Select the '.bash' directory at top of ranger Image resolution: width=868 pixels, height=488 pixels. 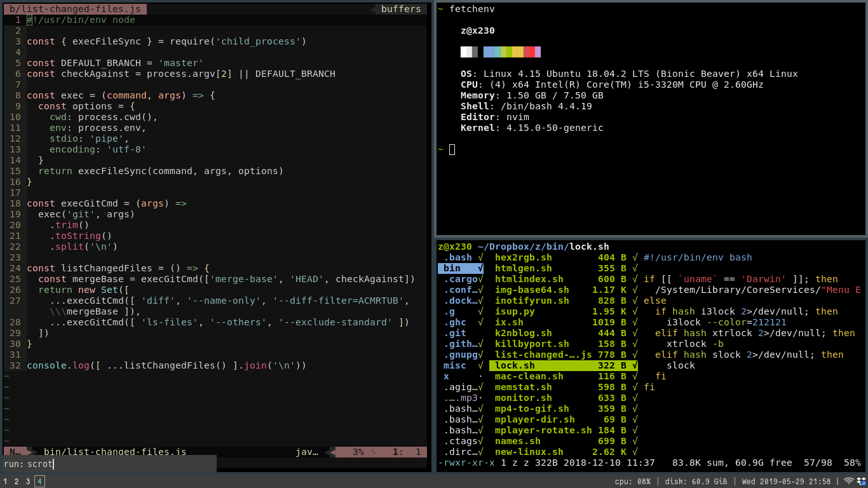coord(461,257)
